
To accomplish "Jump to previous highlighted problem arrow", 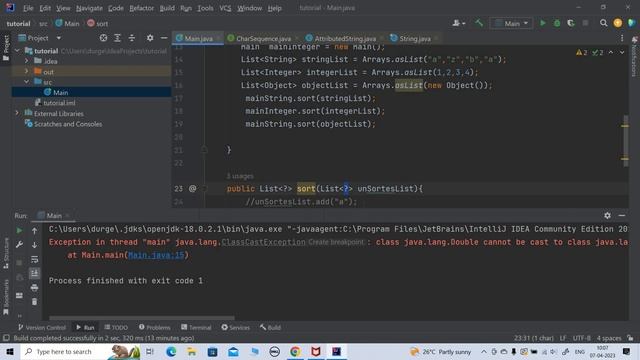I will (611, 52).
